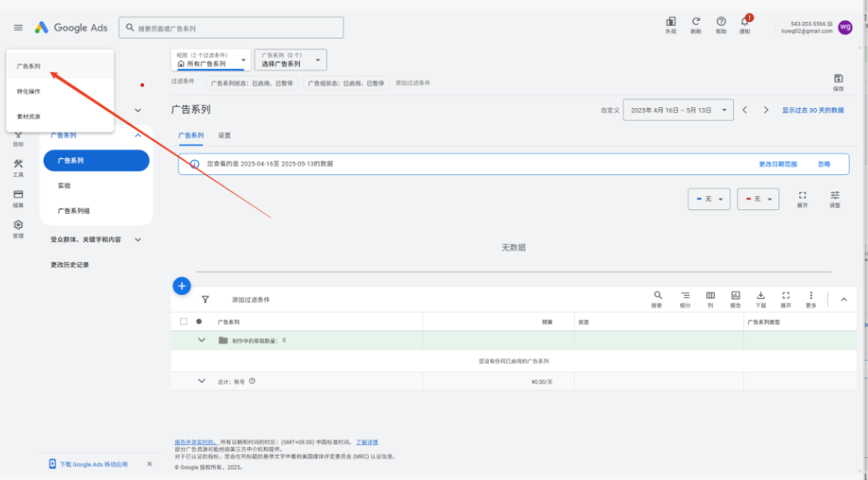Click the campaign status filter chip
868x480 pixels.
click(x=252, y=83)
